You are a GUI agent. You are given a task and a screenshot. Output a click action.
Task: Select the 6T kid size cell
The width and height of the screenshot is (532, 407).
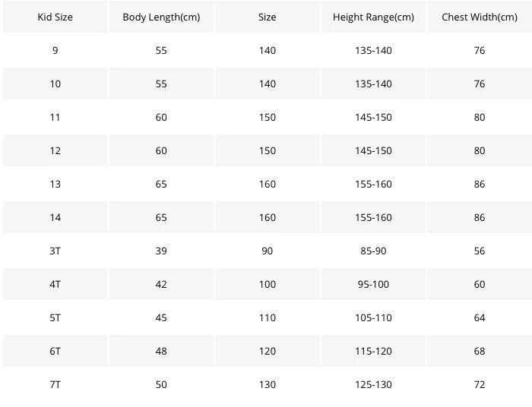(55, 351)
